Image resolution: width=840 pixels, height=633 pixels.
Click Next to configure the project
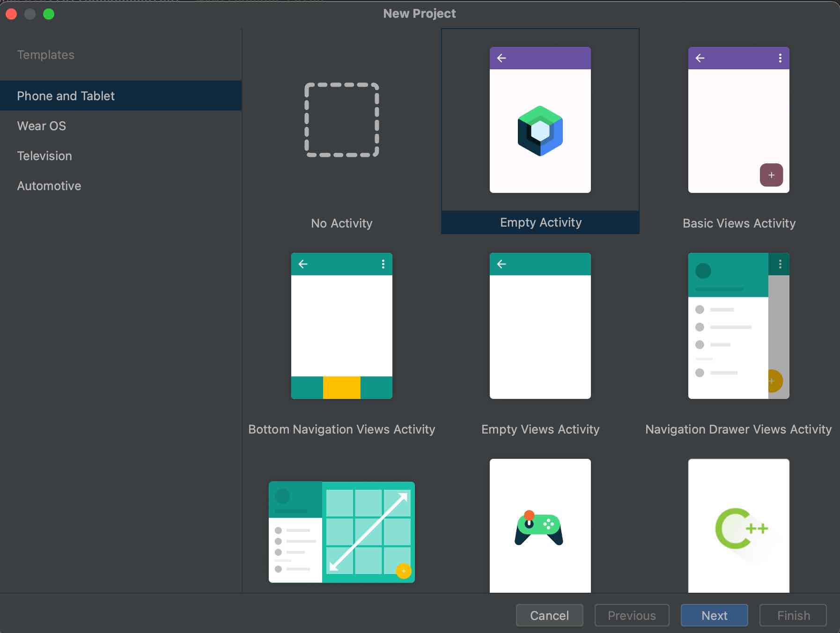tap(714, 615)
